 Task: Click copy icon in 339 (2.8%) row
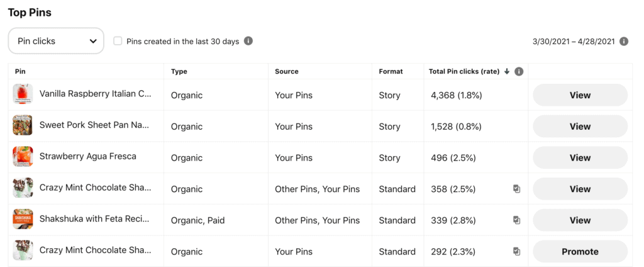(x=517, y=220)
